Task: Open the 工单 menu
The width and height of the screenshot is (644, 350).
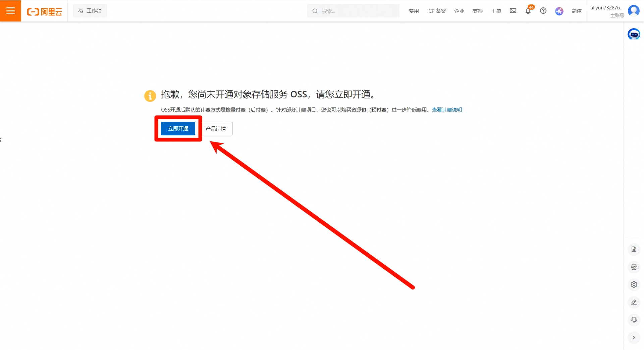Action: click(x=496, y=11)
